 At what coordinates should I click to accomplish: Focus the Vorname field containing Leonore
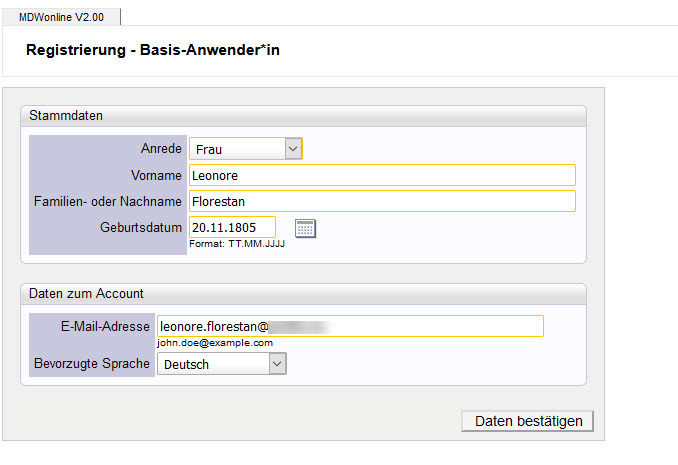point(381,175)
